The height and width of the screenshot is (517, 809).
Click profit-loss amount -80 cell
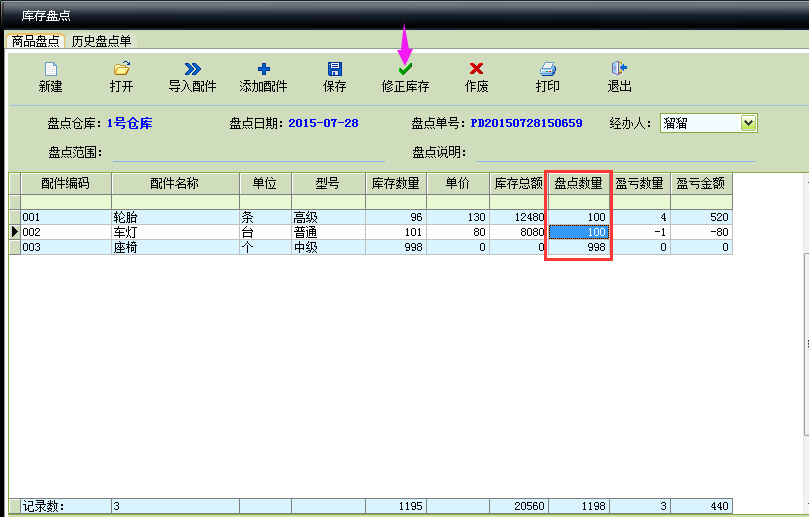[701, 232]
